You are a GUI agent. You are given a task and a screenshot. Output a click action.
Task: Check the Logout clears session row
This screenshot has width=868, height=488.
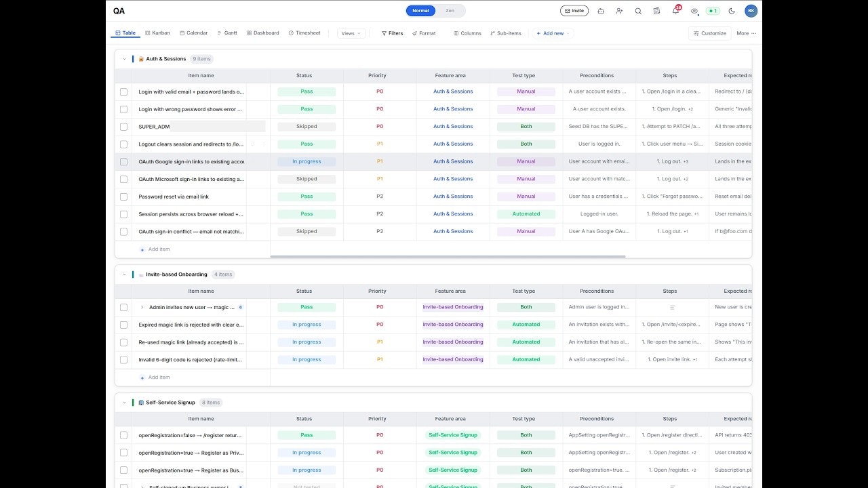click(x=123, y=144)
